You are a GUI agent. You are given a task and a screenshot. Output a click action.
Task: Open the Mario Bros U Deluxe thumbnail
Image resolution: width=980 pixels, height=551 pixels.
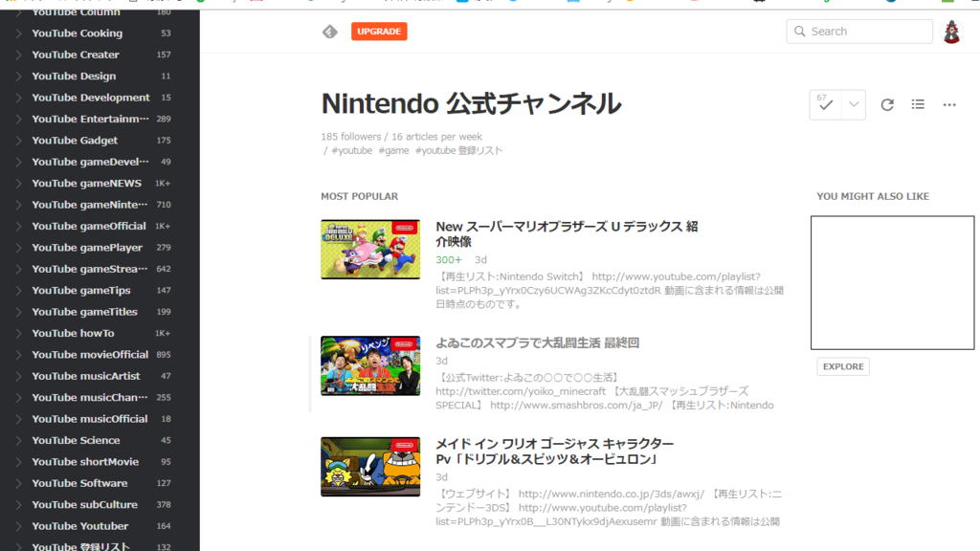point(370,250)
